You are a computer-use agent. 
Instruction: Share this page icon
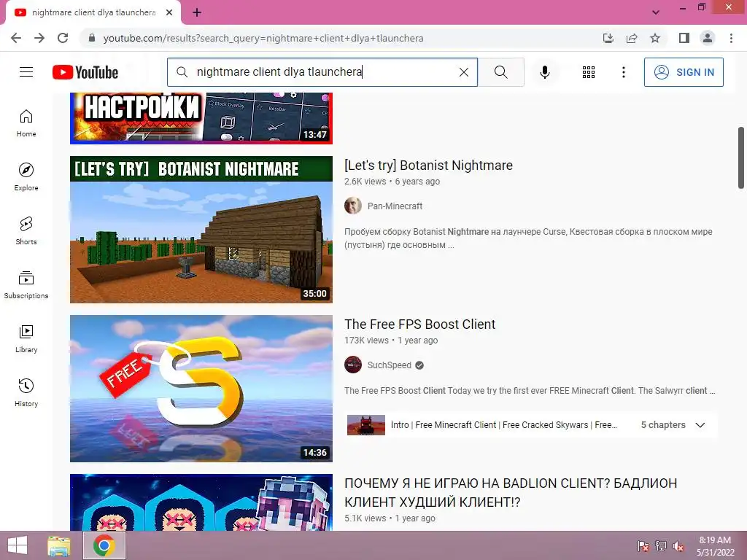click(632, 38)
